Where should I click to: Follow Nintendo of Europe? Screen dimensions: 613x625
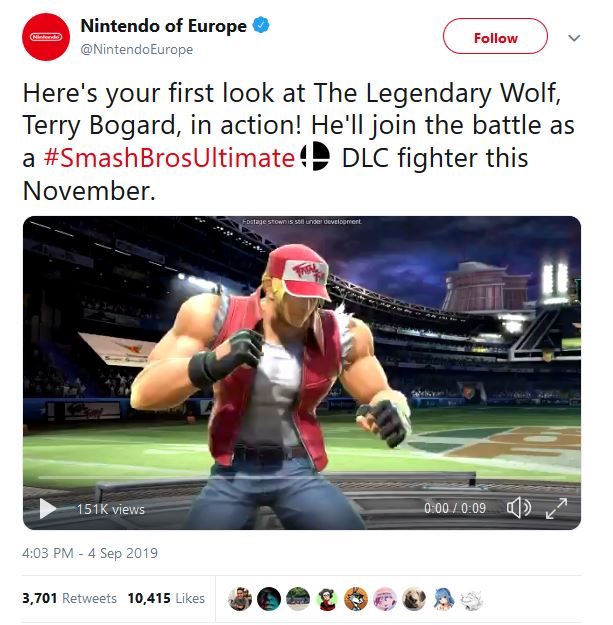tap(495, 36)
